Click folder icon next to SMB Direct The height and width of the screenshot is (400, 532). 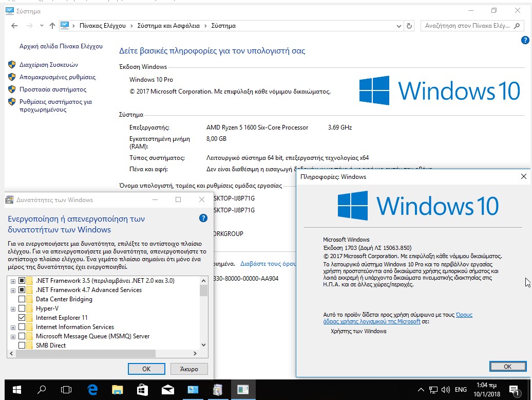(x=29, y=346)
